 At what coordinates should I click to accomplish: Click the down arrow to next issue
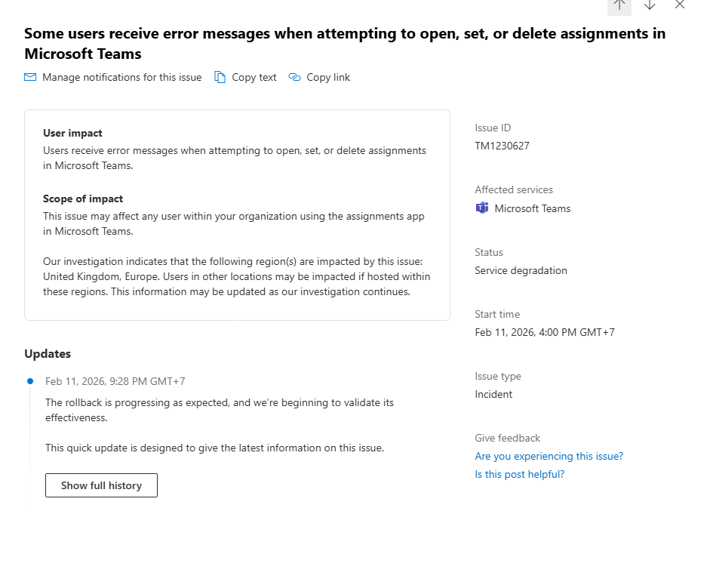tap(650, 5)
